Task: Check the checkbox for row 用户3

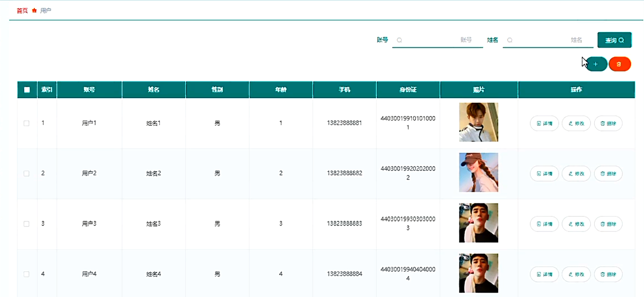Action: tap(26, 224)
